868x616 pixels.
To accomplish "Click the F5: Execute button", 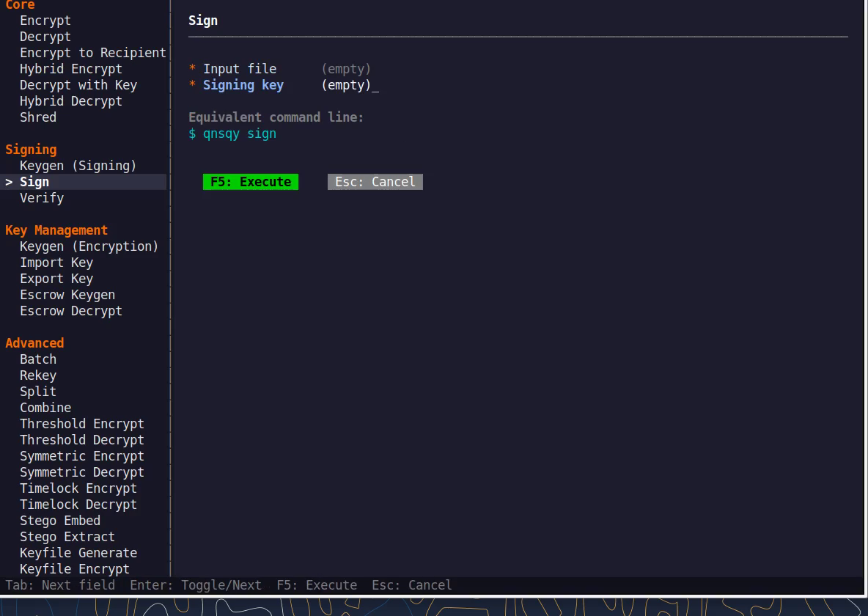I will tap(251, 182).
